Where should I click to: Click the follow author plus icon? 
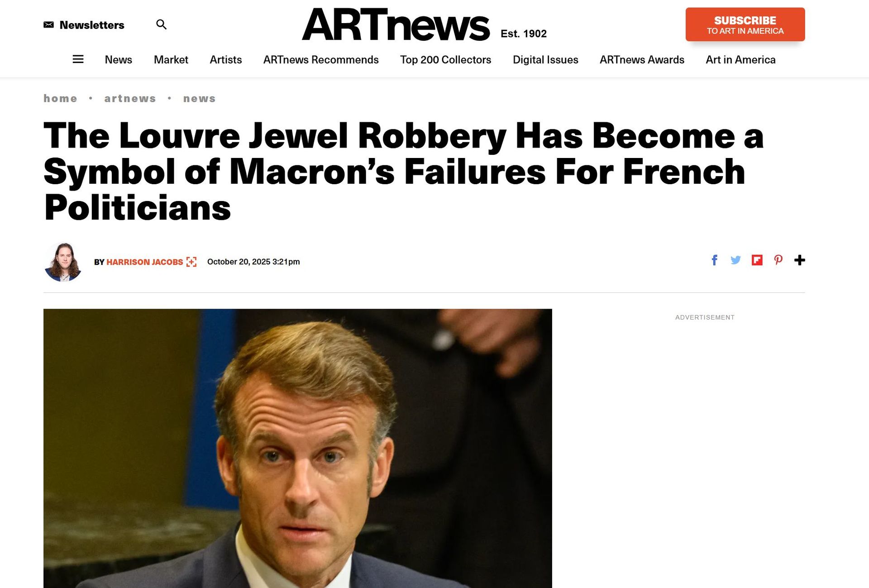[191, 262]
